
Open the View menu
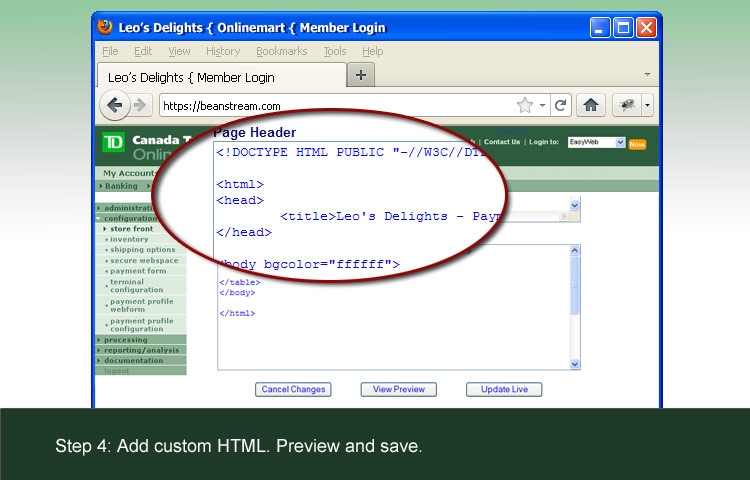[x=179, y=51]
